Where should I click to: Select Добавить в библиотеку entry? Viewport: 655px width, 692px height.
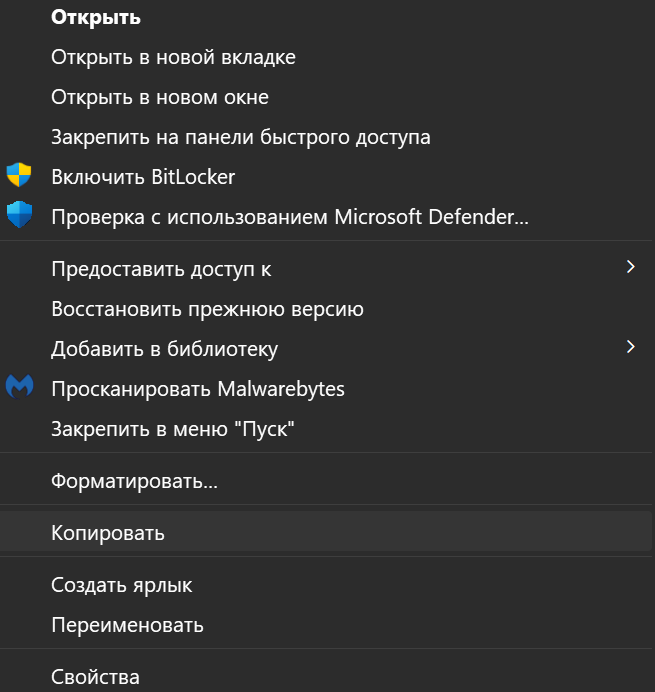pyautogui.click(x=164, y=349)
